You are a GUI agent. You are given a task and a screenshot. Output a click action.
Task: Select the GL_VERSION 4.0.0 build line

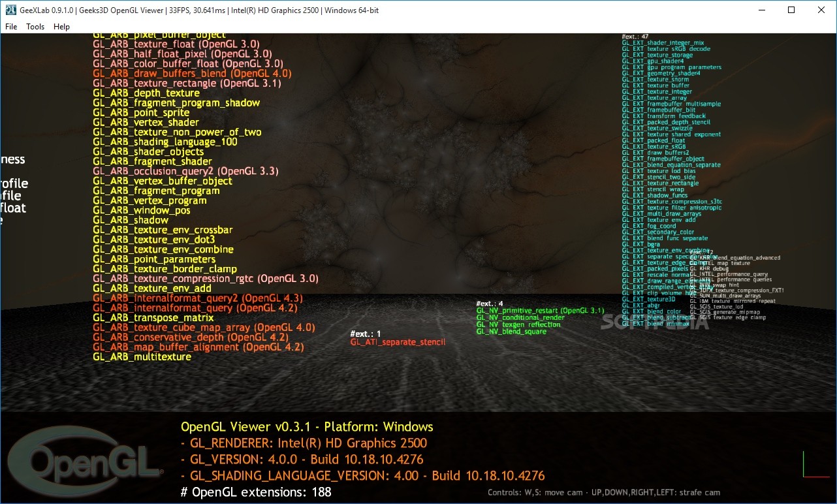coord(302,460)
